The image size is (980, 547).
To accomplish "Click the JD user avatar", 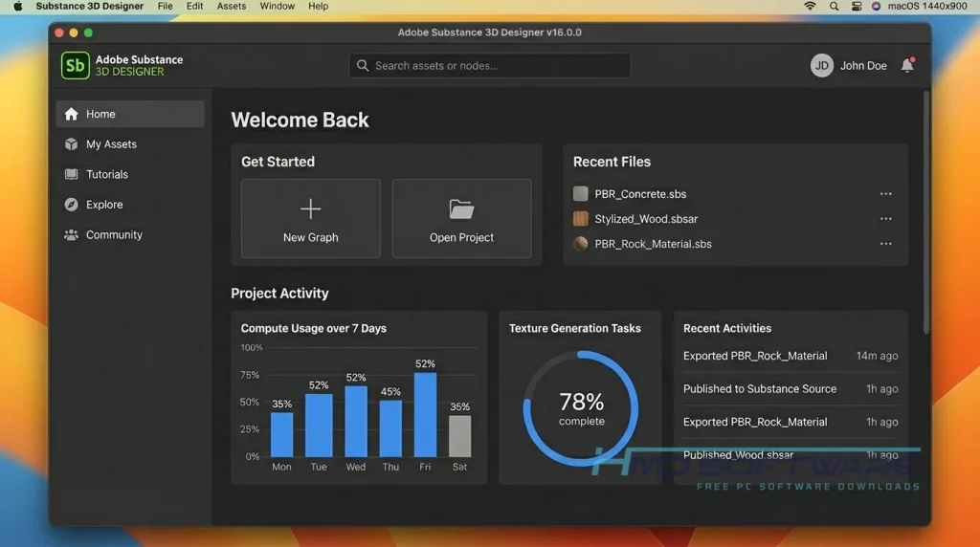I will coord(822,66).
